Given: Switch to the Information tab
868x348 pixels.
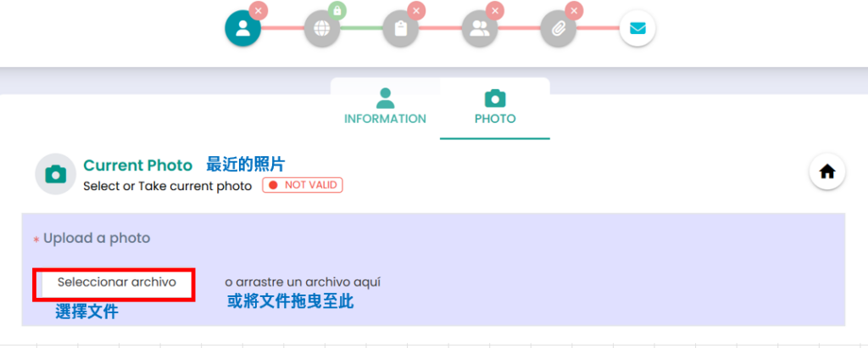Looking at the screenshot, I should (385, 108).
